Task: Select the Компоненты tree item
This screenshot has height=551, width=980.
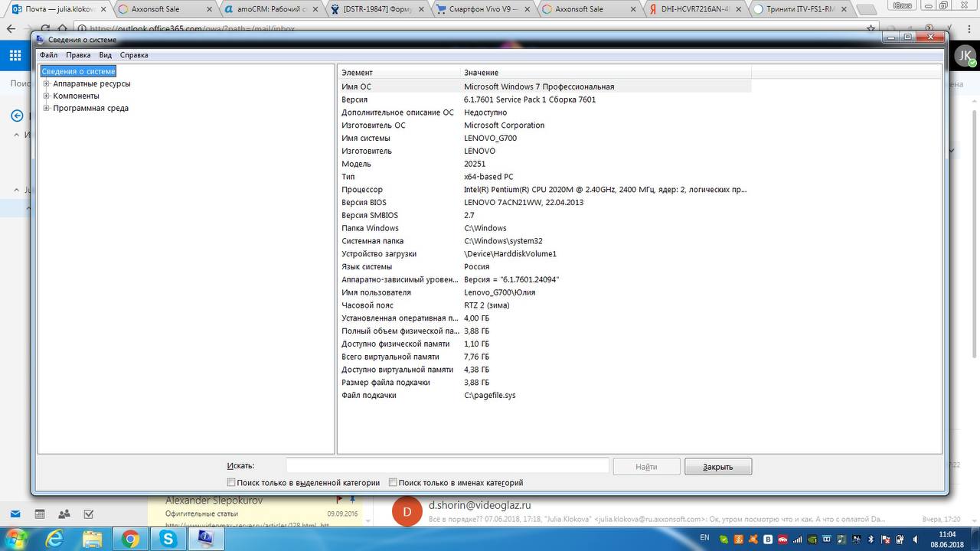Action: tap(76, 96)
